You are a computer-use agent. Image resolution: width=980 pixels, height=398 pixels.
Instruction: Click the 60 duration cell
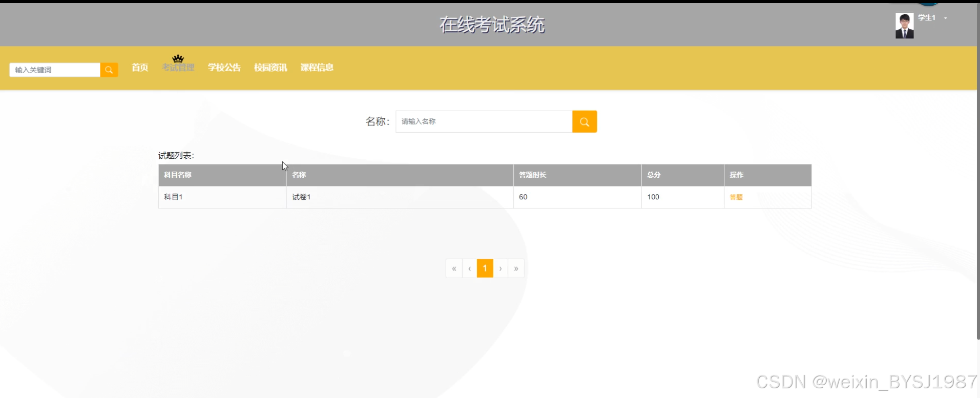[577, 197]
